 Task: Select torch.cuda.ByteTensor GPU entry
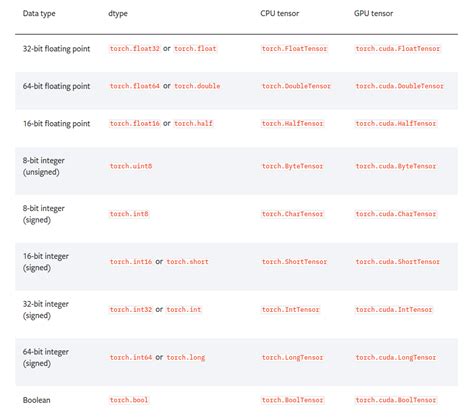(x=396, y=166)
